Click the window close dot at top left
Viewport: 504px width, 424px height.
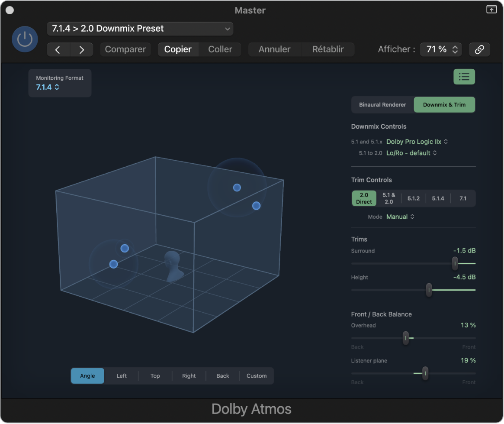pos(10,10)
